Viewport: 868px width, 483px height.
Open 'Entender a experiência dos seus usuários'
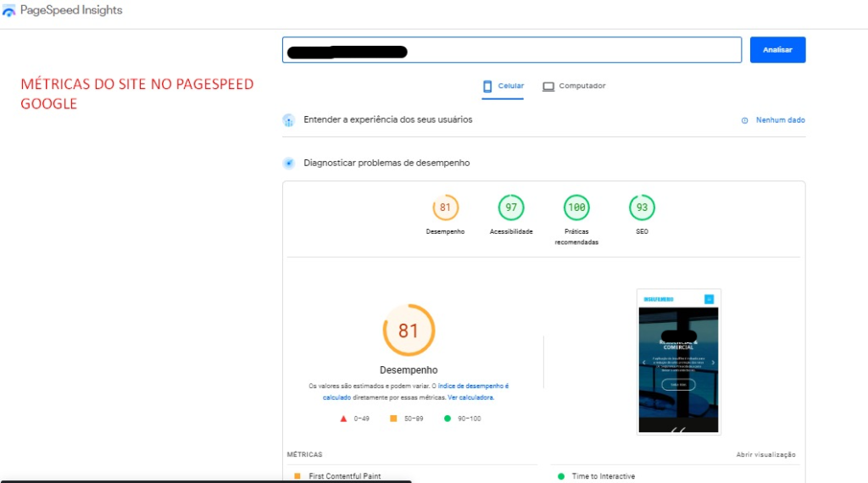pyautogui.click(x=387, y=119)
